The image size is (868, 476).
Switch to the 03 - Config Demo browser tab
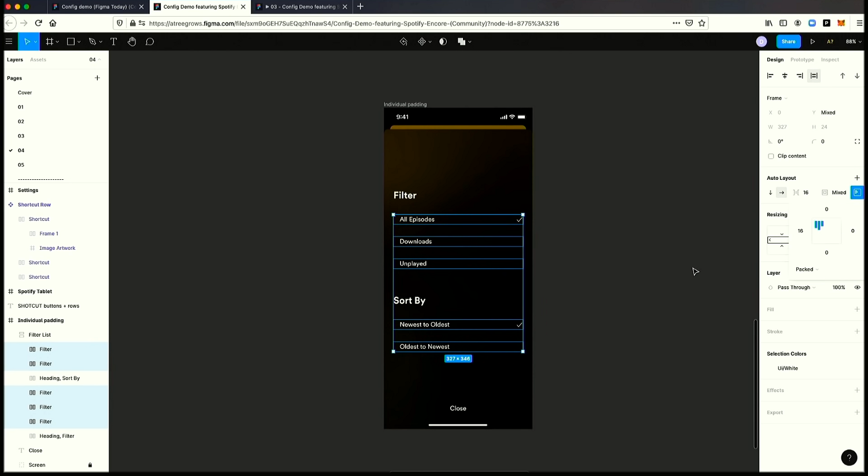click(302, 7)
